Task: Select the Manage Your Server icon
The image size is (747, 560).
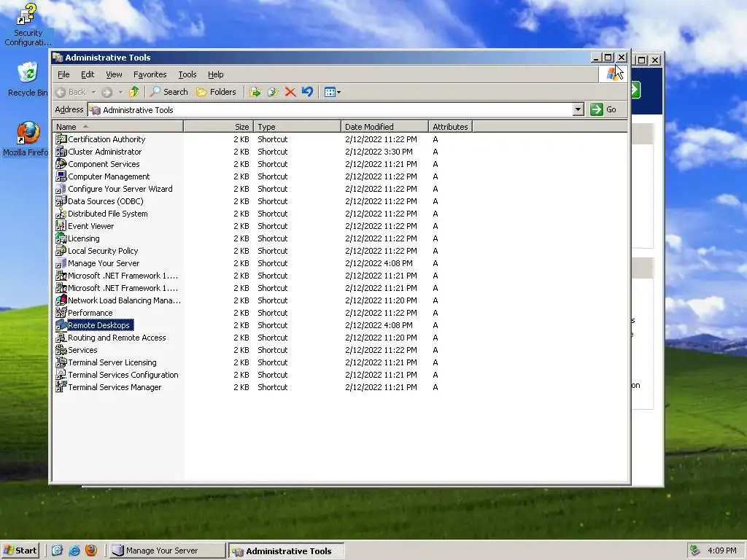Action: tap(61, 262)
